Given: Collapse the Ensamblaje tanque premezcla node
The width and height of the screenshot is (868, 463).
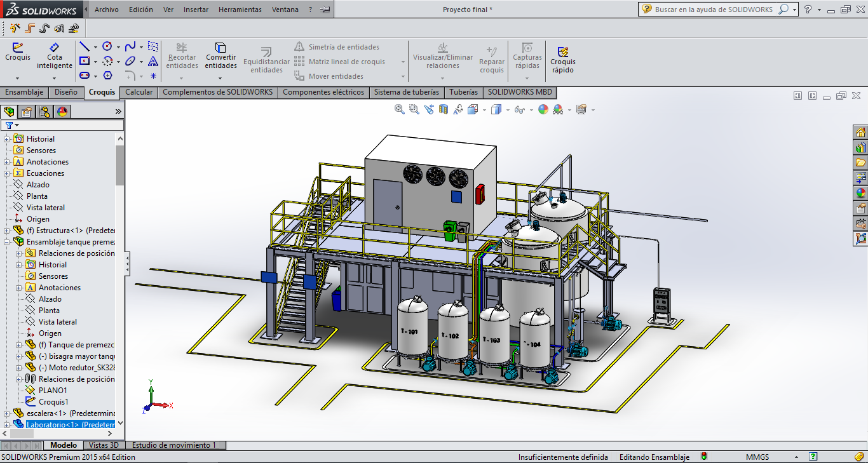Looking at the screenshot, I should tap(7, 242).
